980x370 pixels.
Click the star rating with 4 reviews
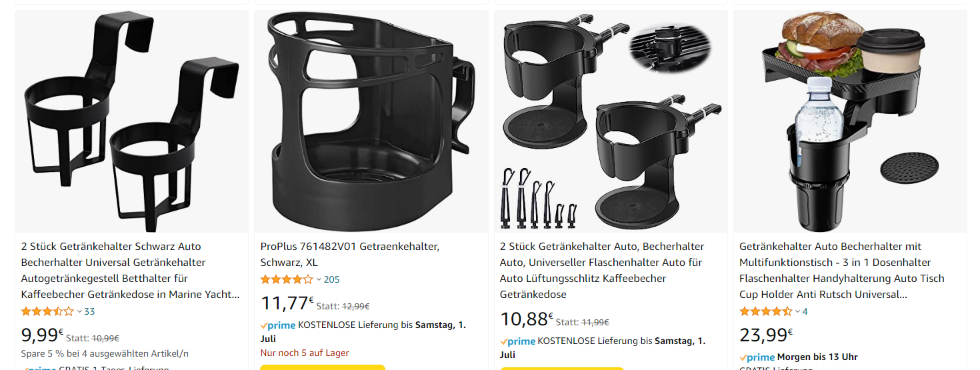tap(766, 311)
